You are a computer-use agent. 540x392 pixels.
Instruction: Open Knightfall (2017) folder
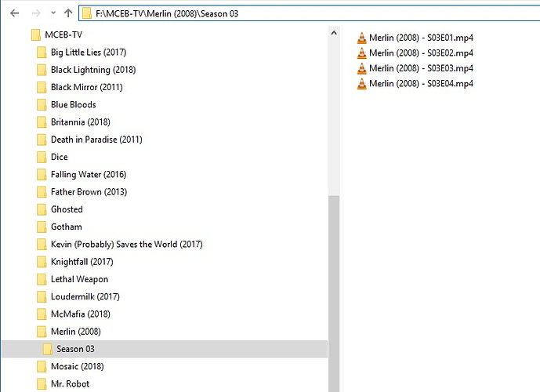coord(82,262)
